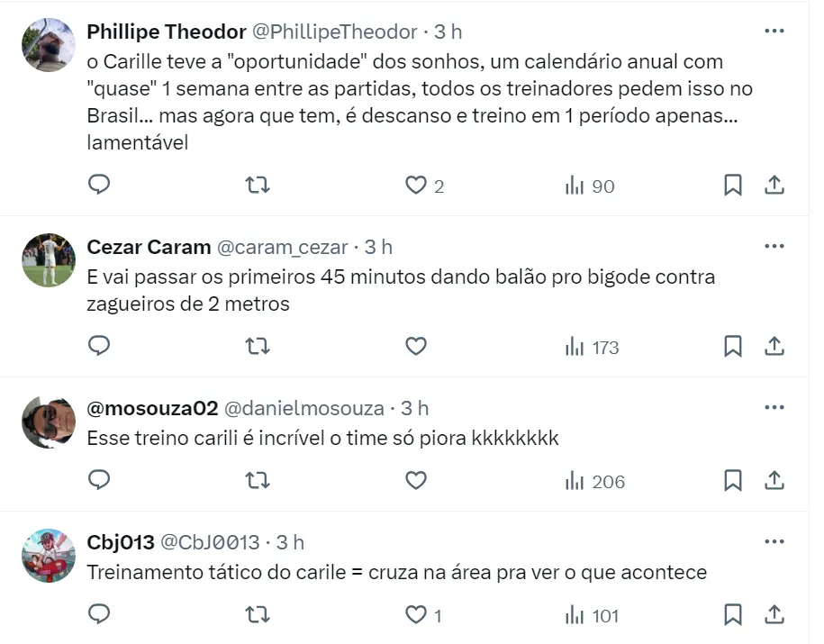The image size is (824, 644).
Task: Repost Cezar Caram's tweet
Action: coord(258,346)
